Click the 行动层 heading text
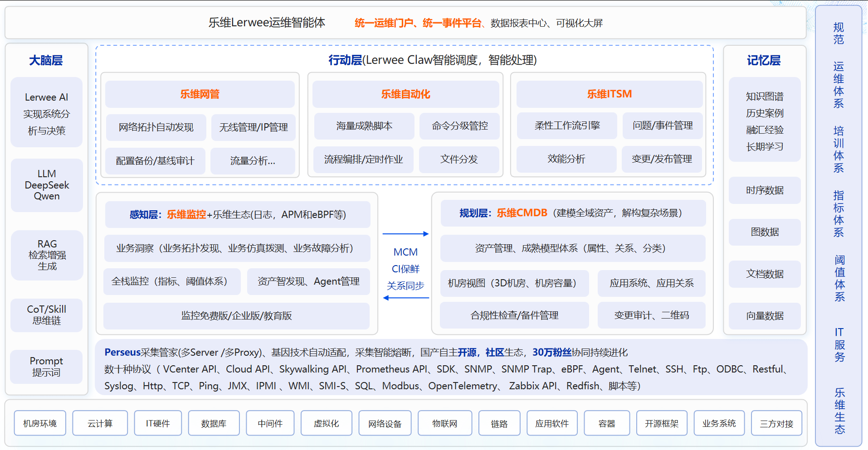 pyautogui.click(x=345, y=60)
